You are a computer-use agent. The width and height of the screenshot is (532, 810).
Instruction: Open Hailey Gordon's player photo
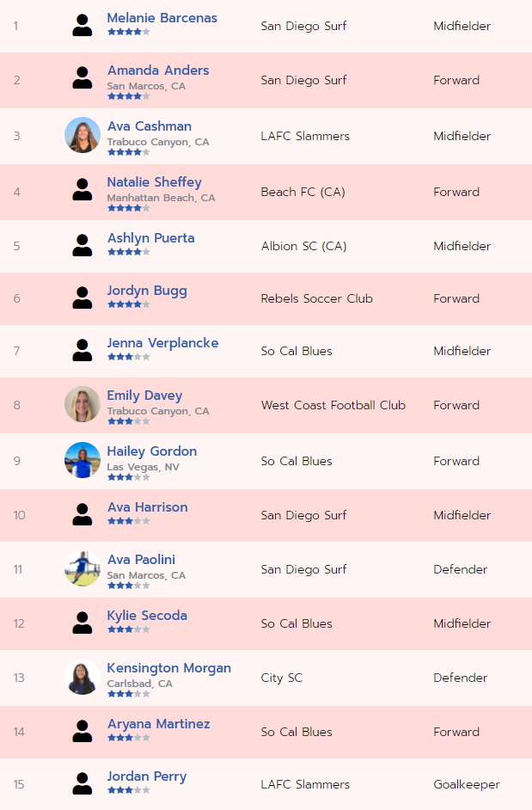tap(83, 460)
